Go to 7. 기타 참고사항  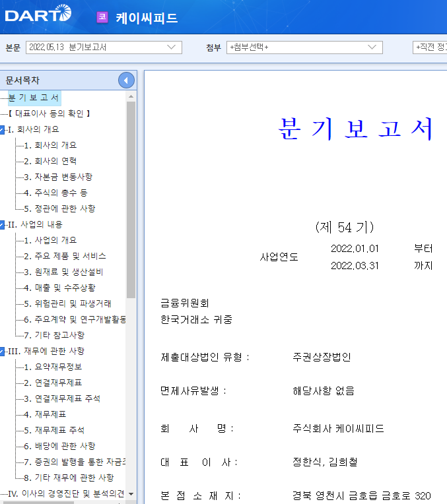click(x=54, y=335)
